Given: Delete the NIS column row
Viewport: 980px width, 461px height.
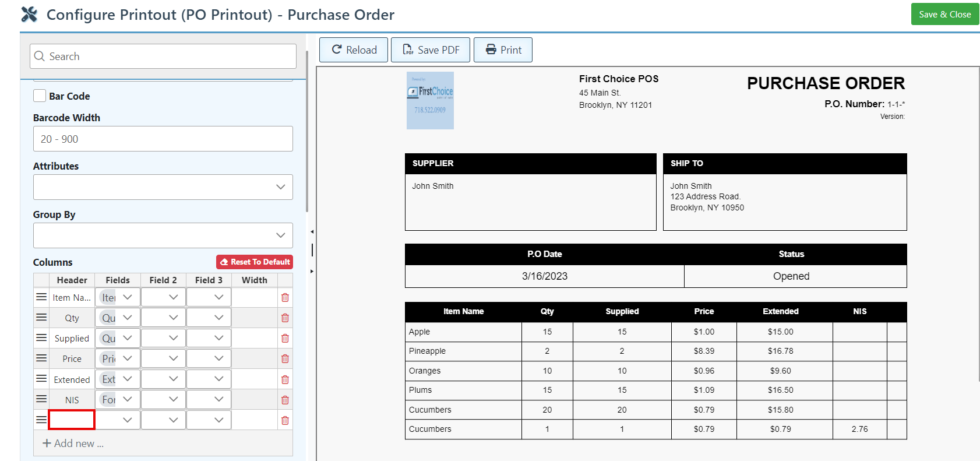Looking at the screenshot, I should (285, 400).
